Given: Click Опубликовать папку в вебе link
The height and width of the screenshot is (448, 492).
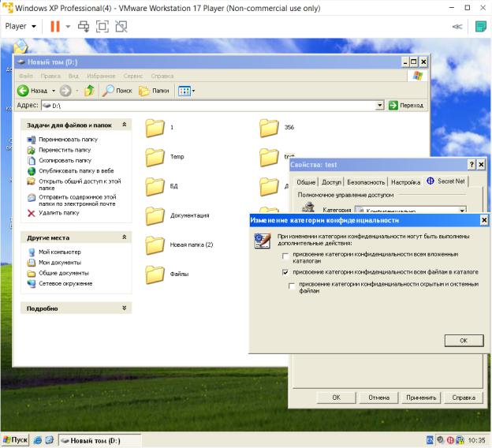Looking at the screenshot, I should (x=76, y=171).
